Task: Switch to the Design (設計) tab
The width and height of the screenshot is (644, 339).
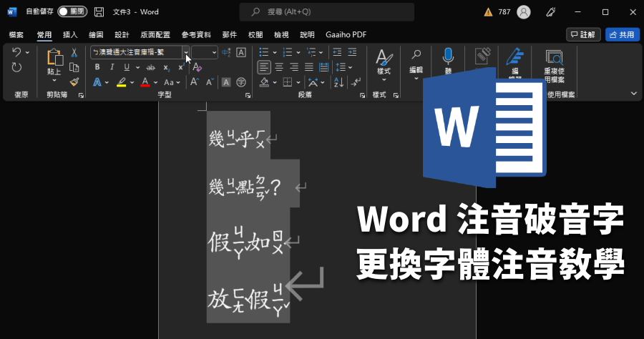Action: point(122,35)
